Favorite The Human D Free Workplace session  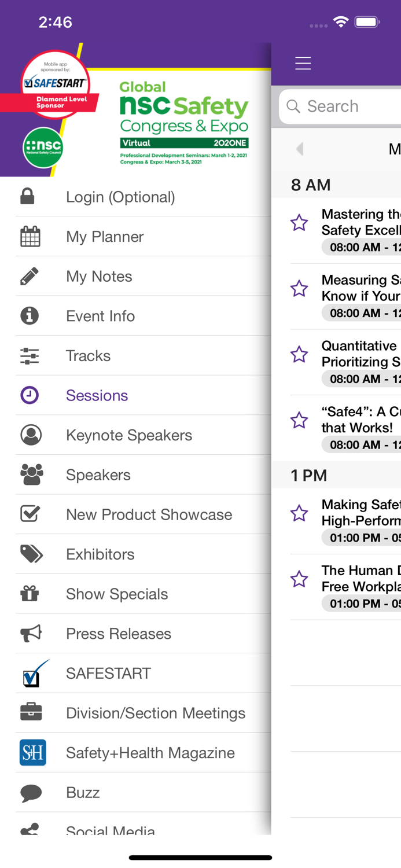coord(299,578)
